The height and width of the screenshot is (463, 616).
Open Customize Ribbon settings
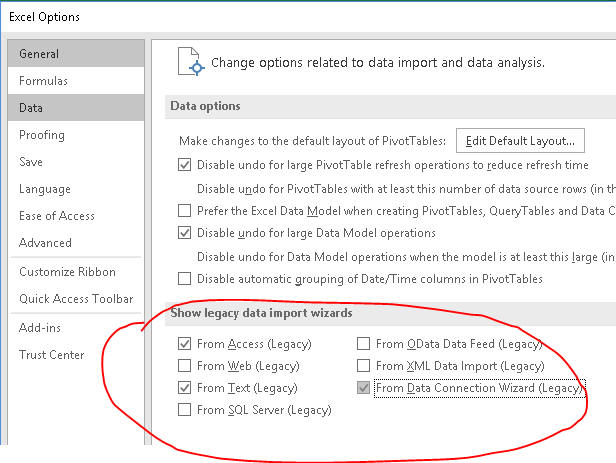click(x=76, y=272)
